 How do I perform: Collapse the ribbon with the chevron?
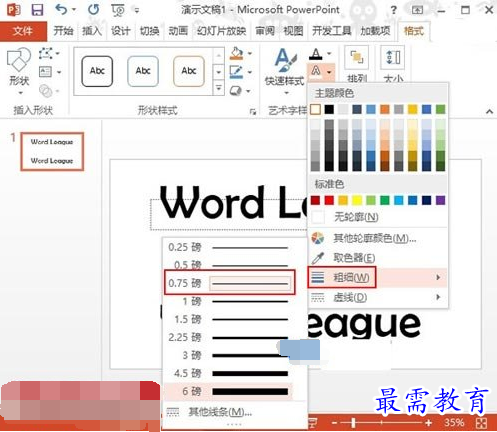click(x=489, y=112)
